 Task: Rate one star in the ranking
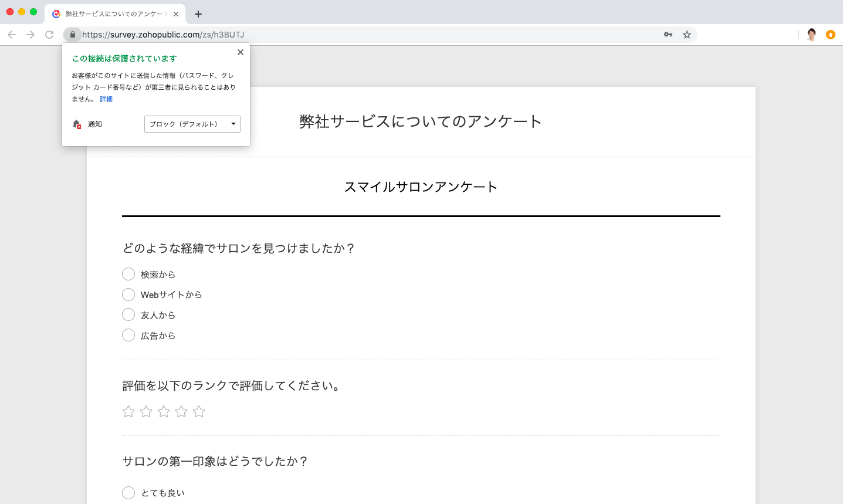click(128, 411)
